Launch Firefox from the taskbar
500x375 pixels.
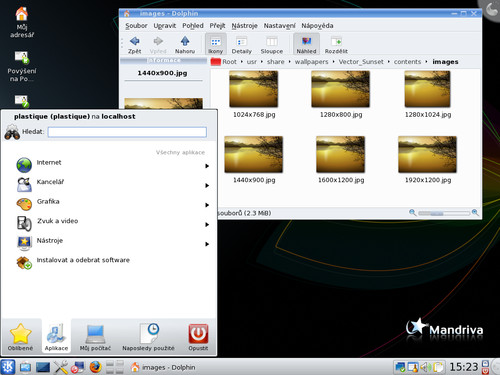(96, 367)
